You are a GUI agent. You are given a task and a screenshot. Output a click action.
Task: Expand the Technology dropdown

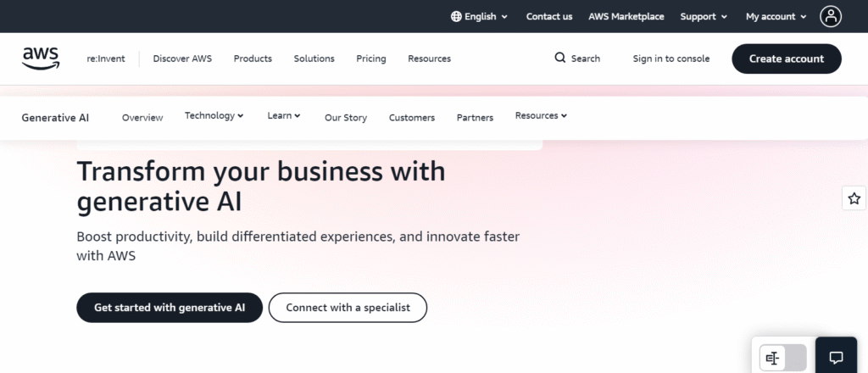[214, 116]
